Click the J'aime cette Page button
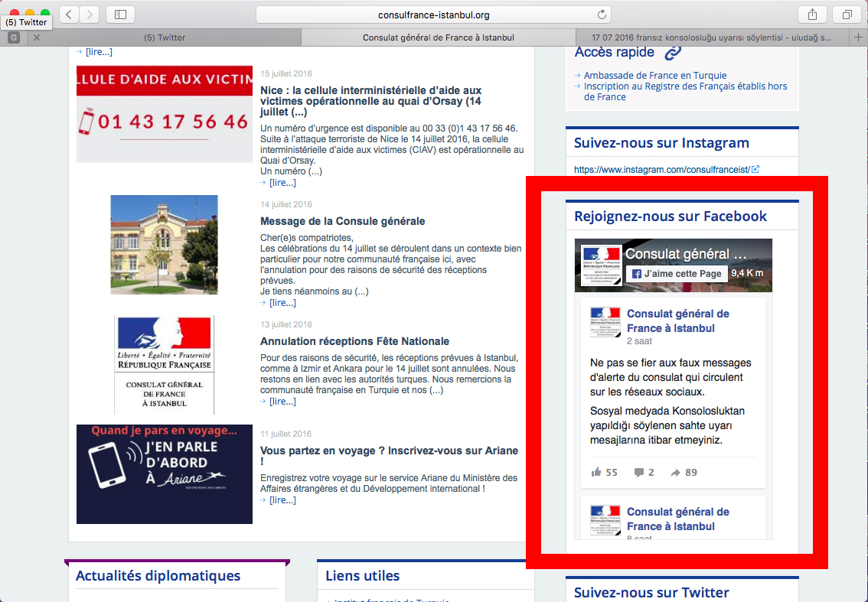Screen dimensions: 868x602 (677, 273)
